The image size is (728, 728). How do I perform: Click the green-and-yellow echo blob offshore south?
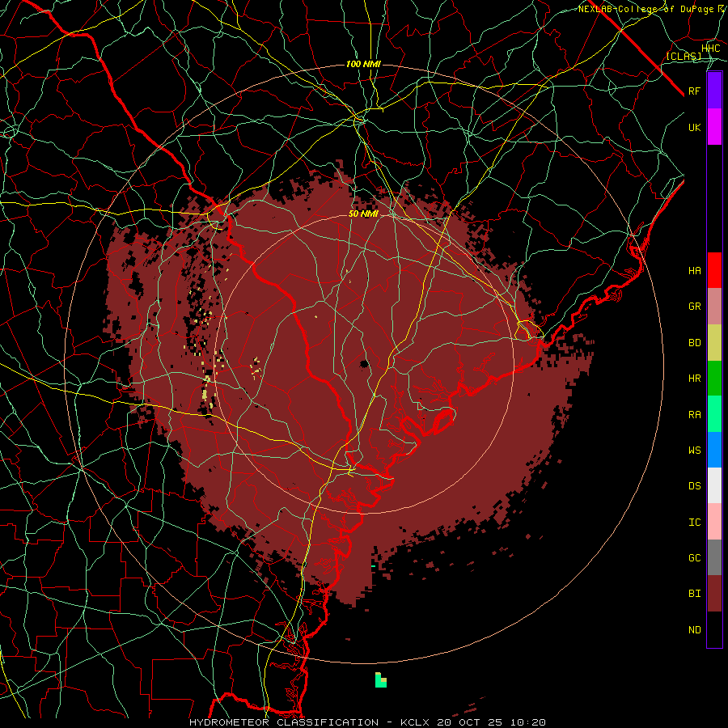coord(381,679)
